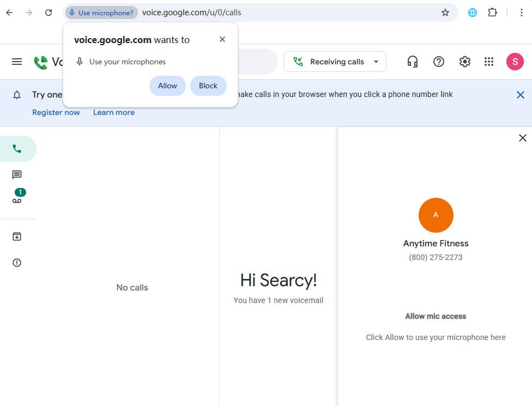This screenshot has height=406, width=532.
Task: Click the orange 'A' contact avatar
Action: pos(436,215)
